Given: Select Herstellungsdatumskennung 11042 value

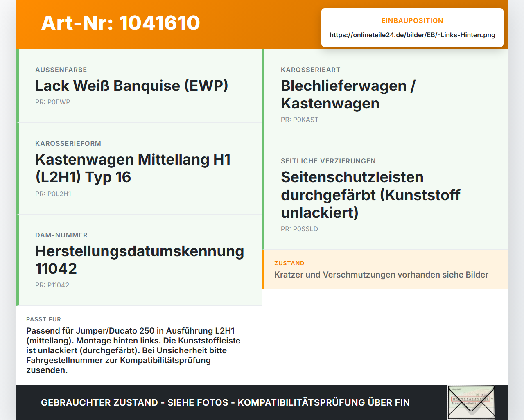Looking at the screenshot, I should [x=140, y=260].
